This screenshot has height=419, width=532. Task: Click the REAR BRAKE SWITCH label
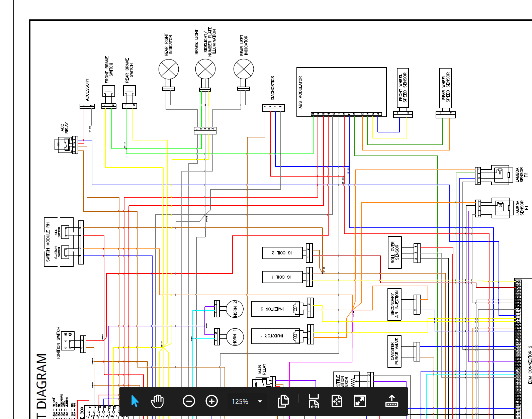[x=129, y=70]
